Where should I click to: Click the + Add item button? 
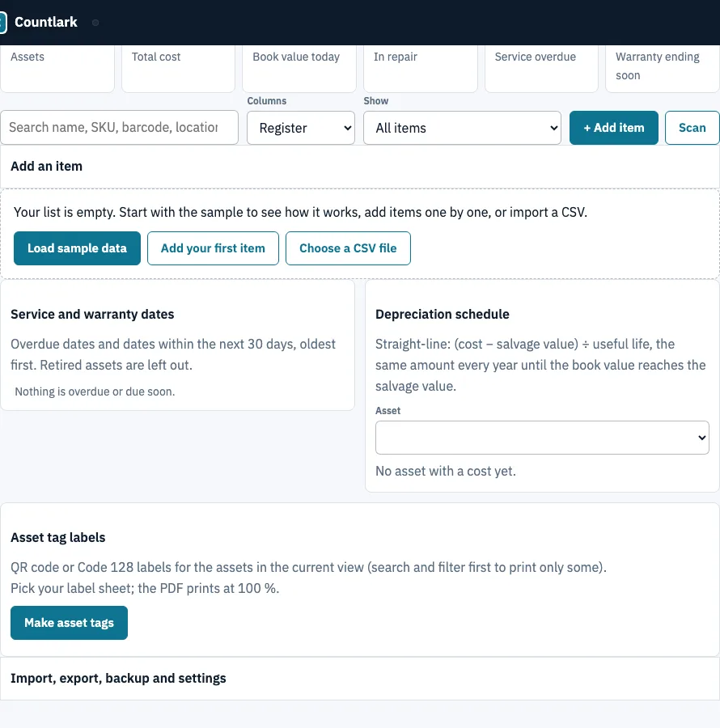click(614, 128)
